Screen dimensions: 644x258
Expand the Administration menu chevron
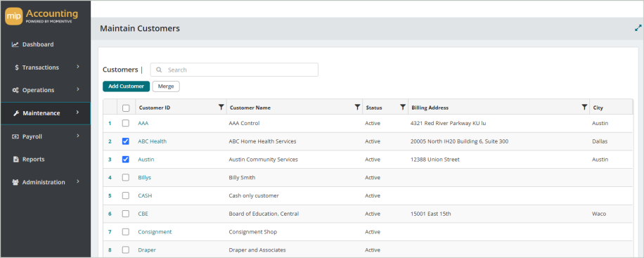click(77, 181)
